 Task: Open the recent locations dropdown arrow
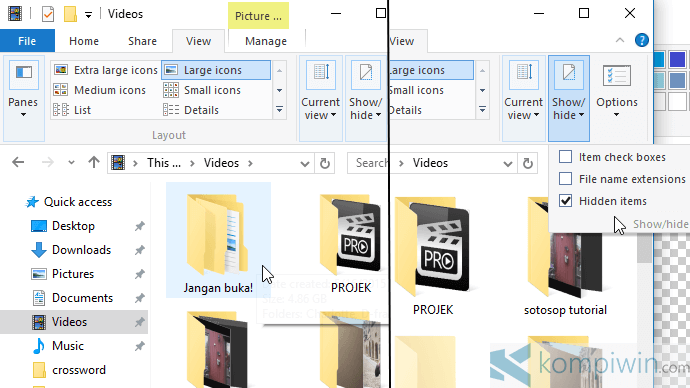pyautogui.click(x=71, y=163)
